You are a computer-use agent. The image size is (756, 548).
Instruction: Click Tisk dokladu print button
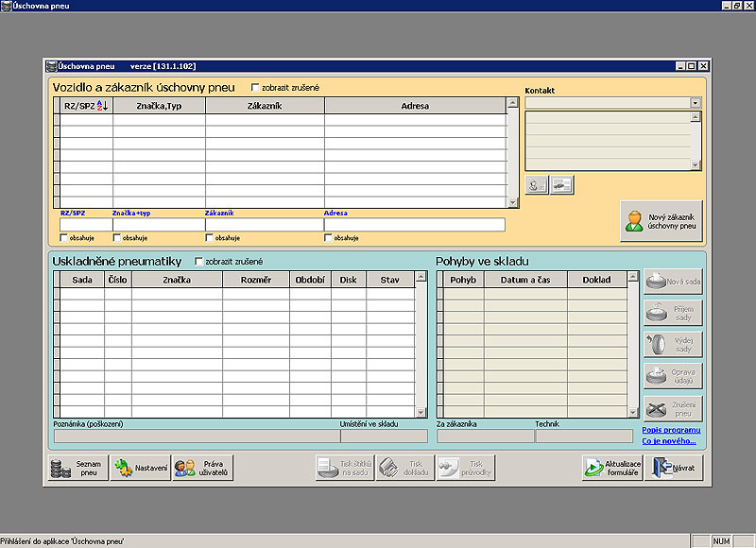point(405,468)
